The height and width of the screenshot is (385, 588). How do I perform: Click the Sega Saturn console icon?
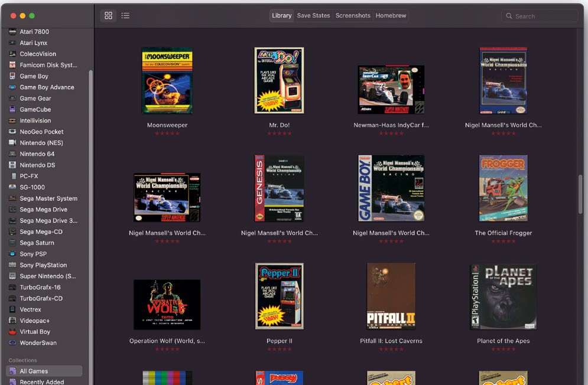[x=12, y=243]
